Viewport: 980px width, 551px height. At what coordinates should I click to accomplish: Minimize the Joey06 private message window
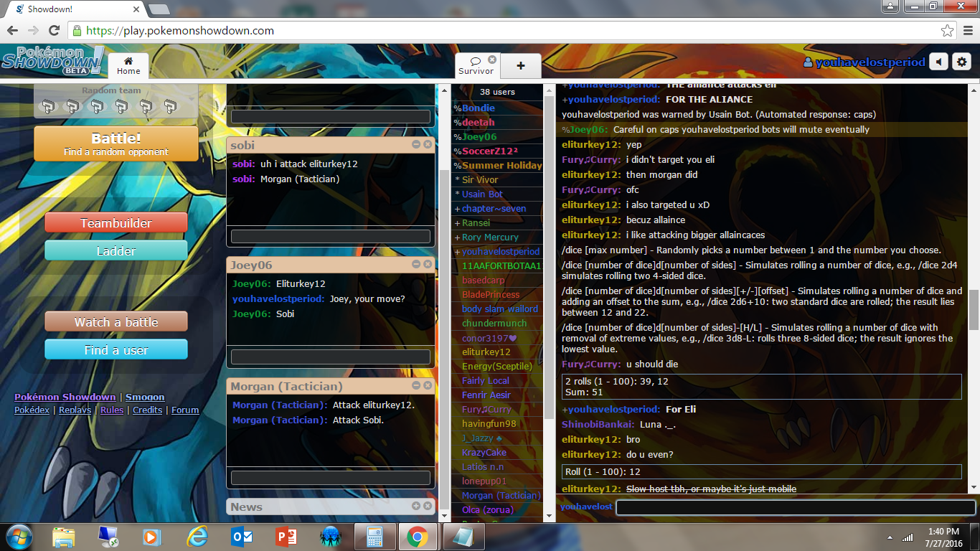(416, 265)
